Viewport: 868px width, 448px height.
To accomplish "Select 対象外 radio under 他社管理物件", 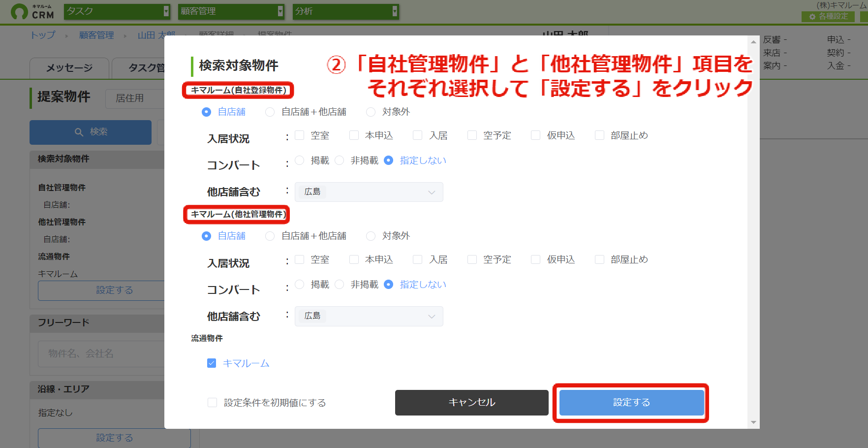I will pyautogui.click(x=371, y=236).
